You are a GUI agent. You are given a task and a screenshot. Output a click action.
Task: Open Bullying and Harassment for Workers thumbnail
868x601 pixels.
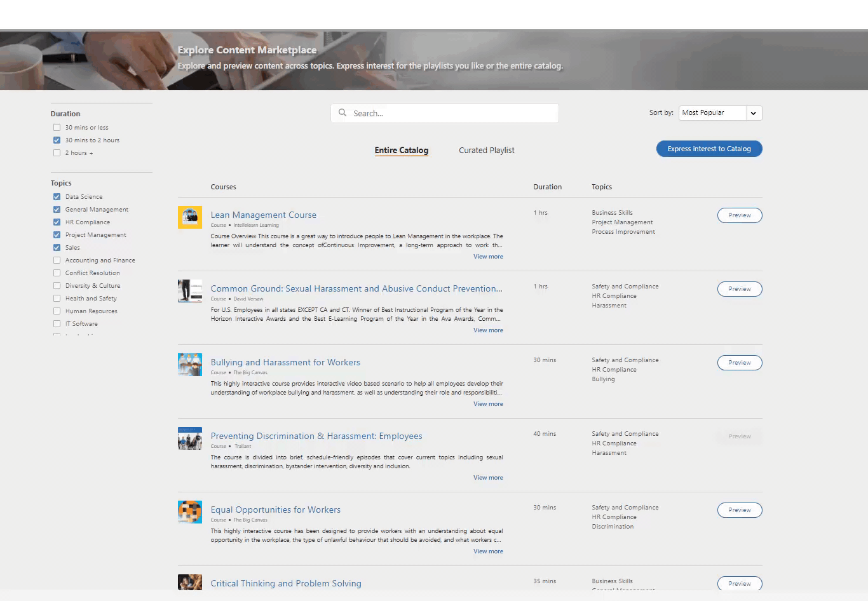coord(190,365)
